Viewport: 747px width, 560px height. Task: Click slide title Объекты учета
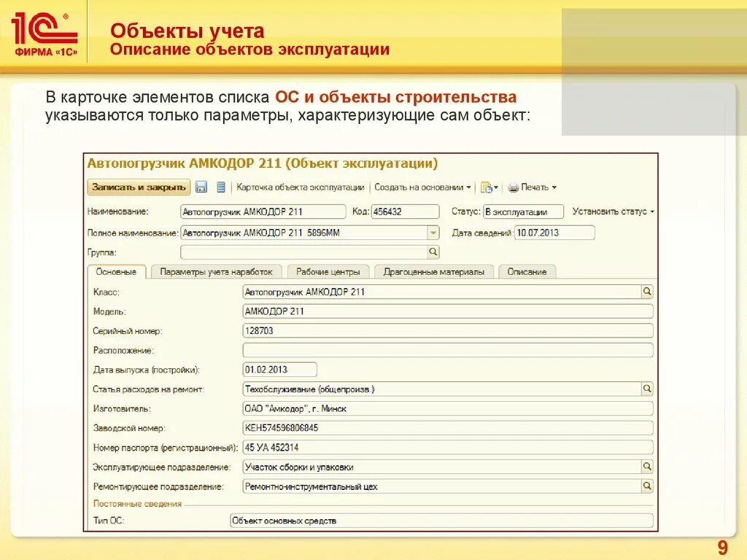click(x=187, y=31)
